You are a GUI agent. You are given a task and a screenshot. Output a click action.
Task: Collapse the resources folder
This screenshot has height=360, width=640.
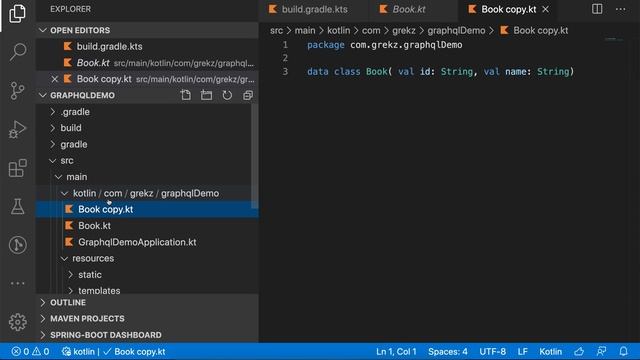(147, 258)
